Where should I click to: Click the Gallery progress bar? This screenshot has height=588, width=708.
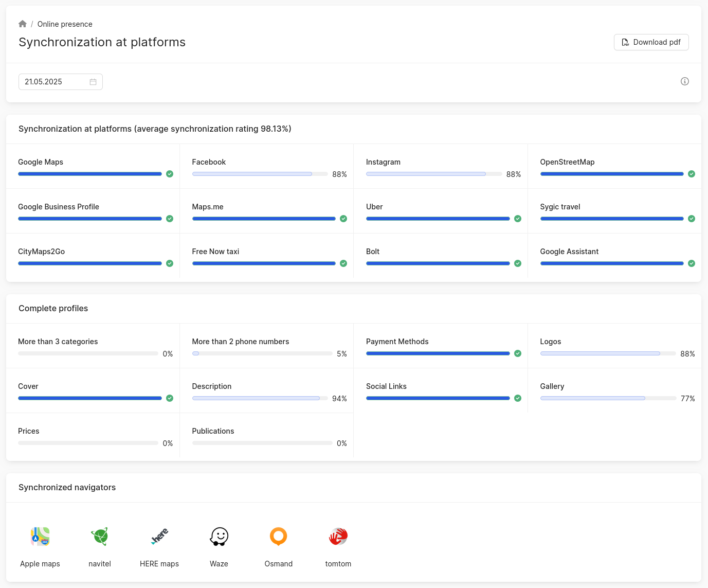pos(608,398)
